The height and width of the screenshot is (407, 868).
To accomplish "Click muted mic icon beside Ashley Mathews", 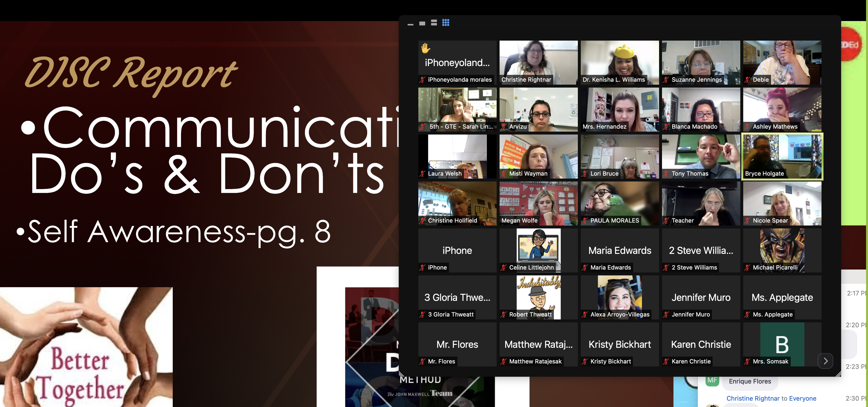I will tap(747, 127).
